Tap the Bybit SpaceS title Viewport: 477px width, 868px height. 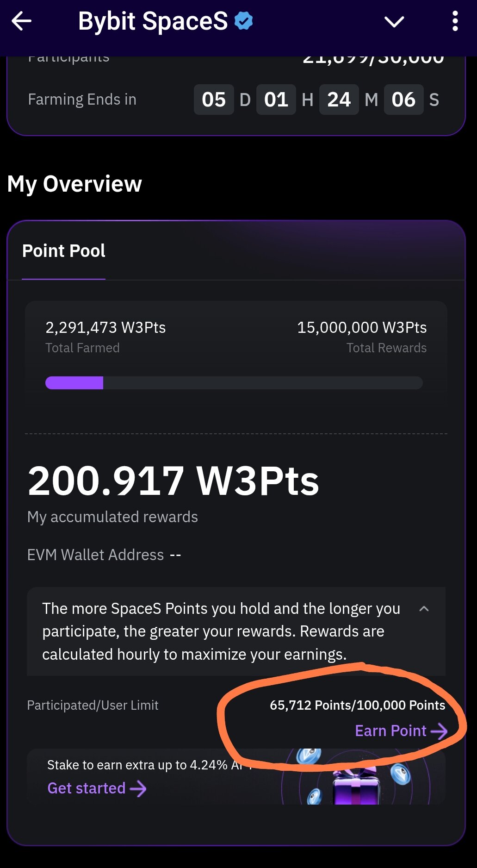click(x=153, y=21)
